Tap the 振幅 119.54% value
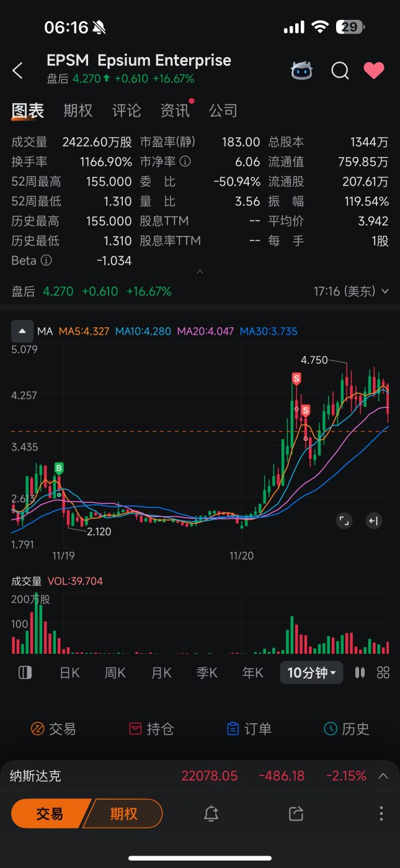The image size is (400, 868). 367,202
